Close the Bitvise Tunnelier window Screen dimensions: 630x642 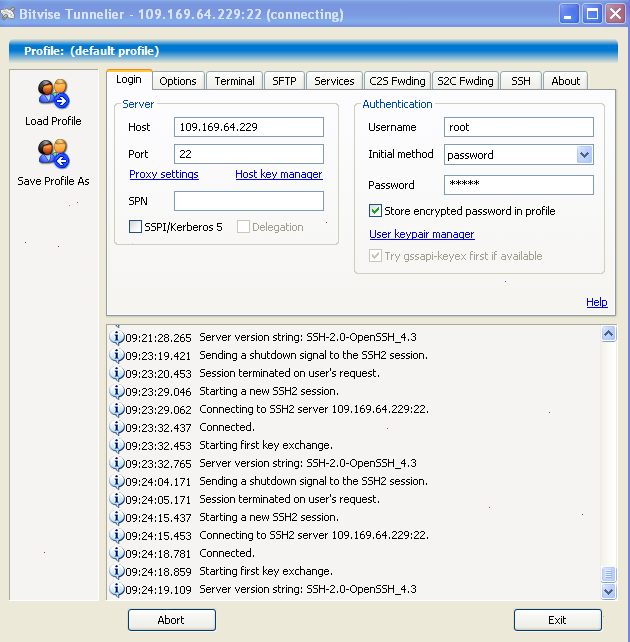tap(615, 14)
